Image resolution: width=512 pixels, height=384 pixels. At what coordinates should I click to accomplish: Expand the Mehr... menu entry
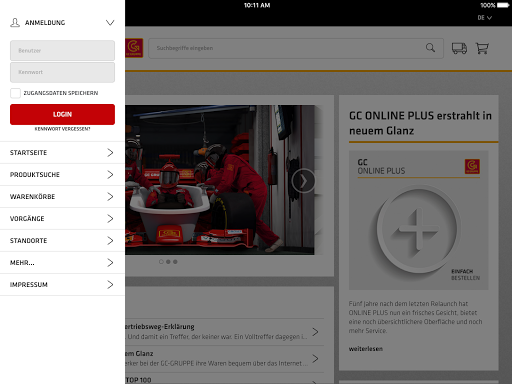[x=62, y=263]
